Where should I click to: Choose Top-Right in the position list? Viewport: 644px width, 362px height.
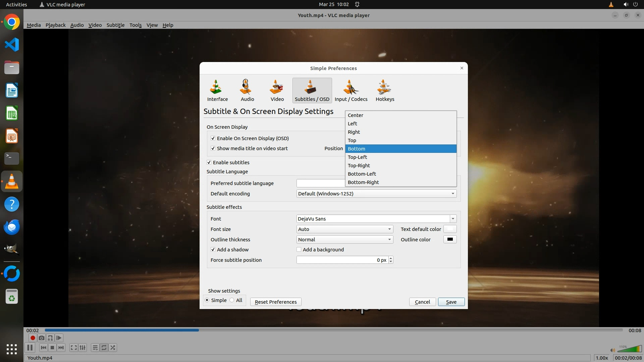point(359,165)
